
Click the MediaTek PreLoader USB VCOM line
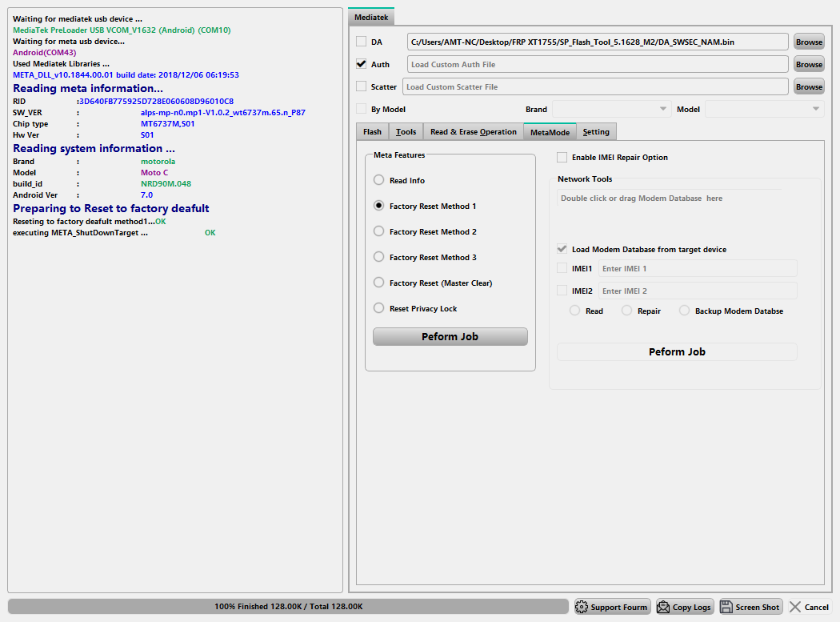(x=122, y=30)
